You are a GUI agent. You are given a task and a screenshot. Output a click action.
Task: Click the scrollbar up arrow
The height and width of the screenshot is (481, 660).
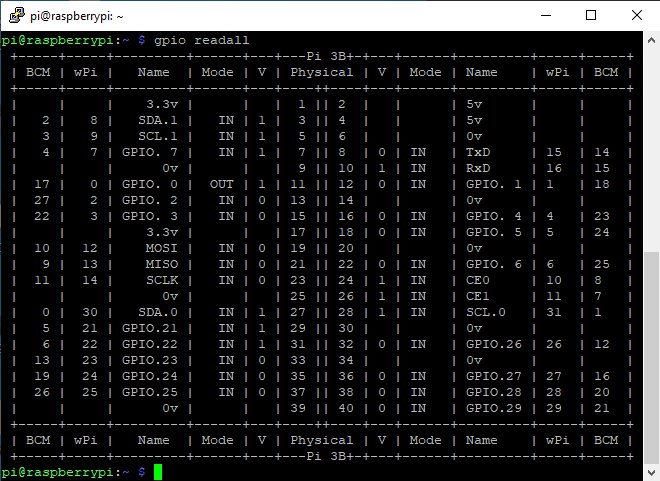(x=651, y=41)
